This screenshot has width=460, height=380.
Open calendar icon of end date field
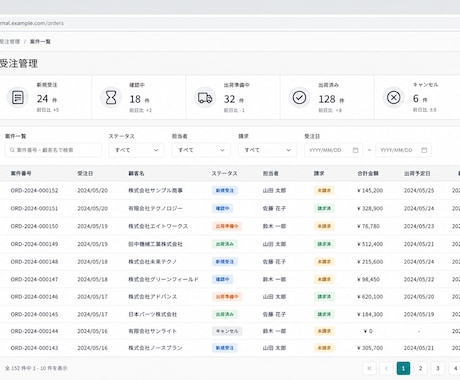point(424,150)
